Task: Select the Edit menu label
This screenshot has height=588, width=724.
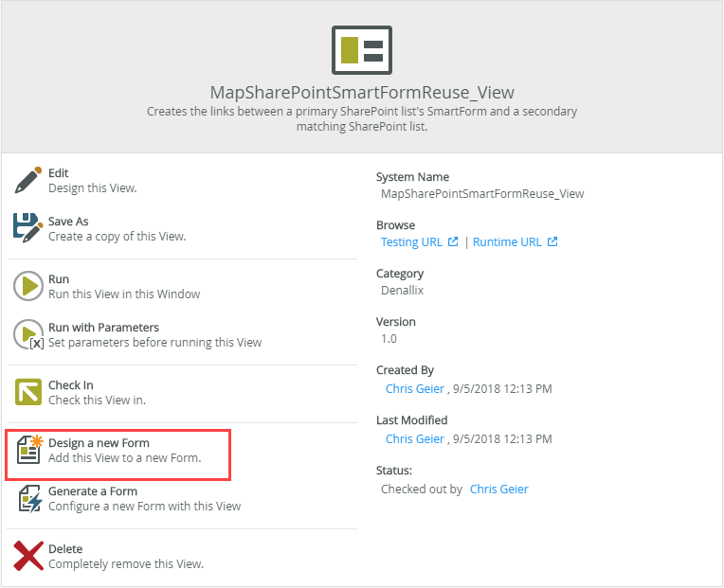Action: 59,173
